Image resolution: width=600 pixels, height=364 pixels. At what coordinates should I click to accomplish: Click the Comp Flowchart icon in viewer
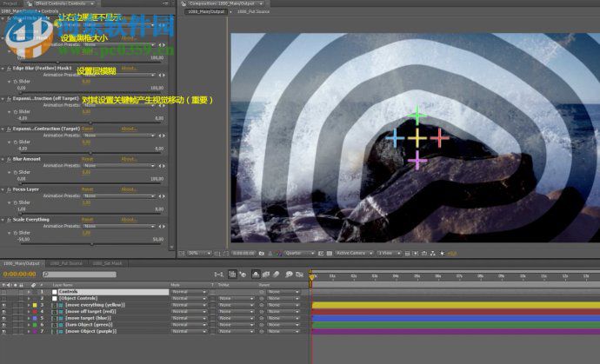coord(433,253)
